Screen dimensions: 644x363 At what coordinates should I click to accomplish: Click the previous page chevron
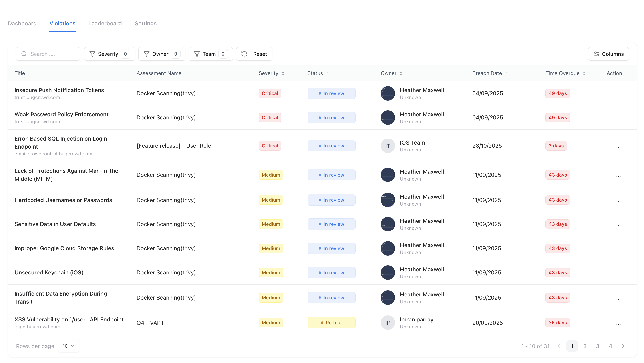tap(559, 346)
